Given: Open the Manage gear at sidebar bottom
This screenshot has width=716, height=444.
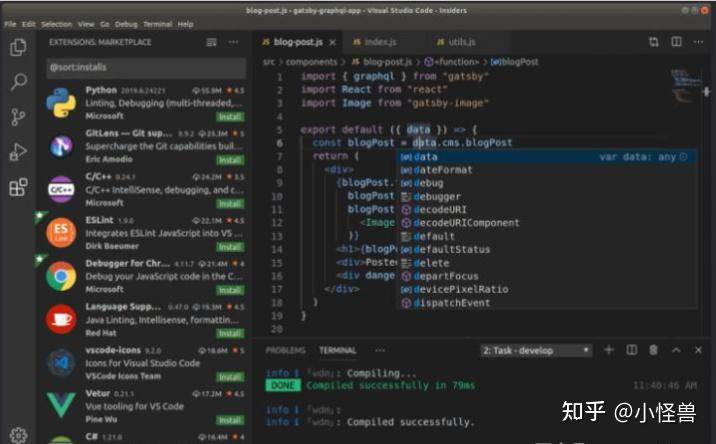Looking at the screenshot, I should pyautogui.click(x=18, y=435).
